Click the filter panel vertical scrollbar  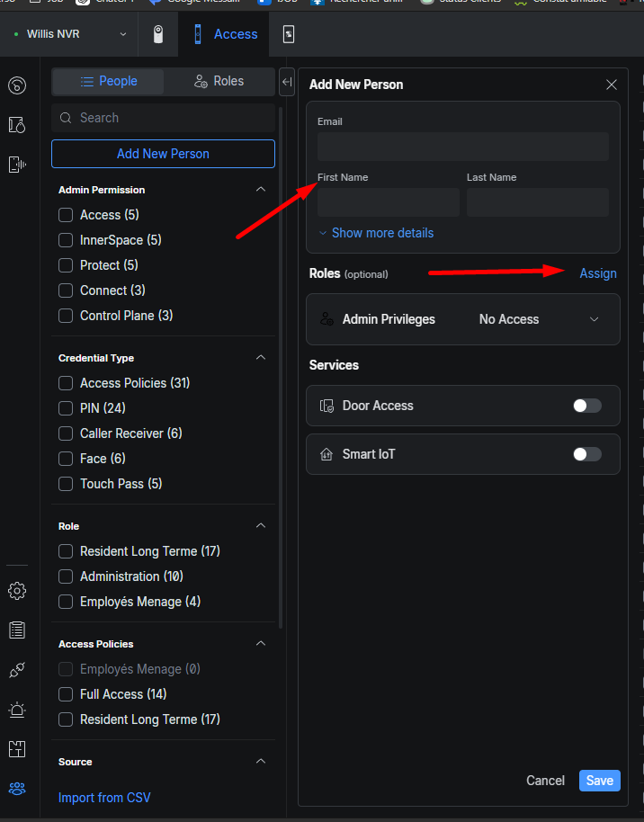[x=282, y=367]
